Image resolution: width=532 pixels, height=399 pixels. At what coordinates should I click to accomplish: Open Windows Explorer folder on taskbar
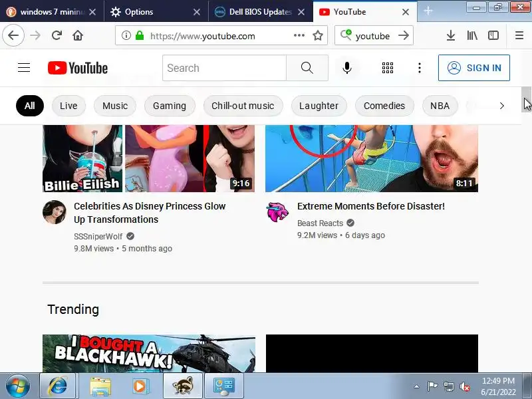tap(100, 386)
